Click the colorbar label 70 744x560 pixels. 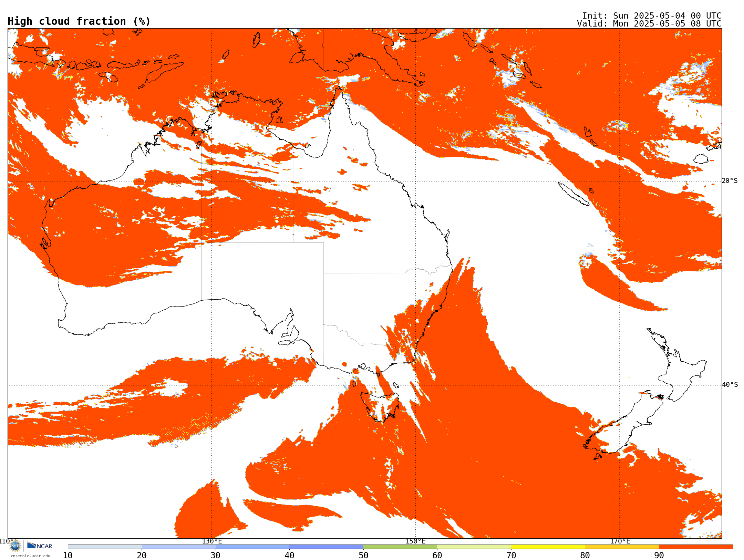[x=511, y=555]
